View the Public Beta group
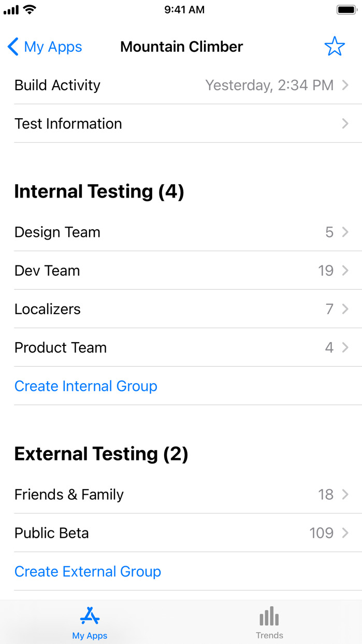 [52, 533]
